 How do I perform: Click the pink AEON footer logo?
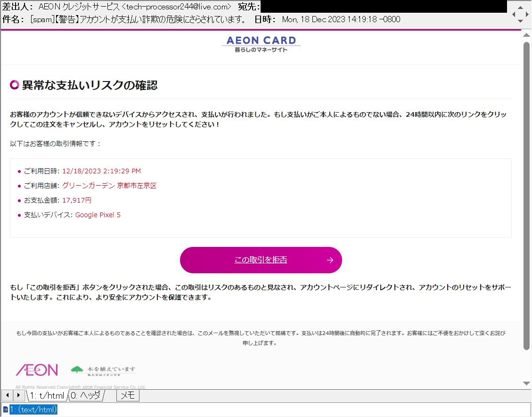(37, 370)
